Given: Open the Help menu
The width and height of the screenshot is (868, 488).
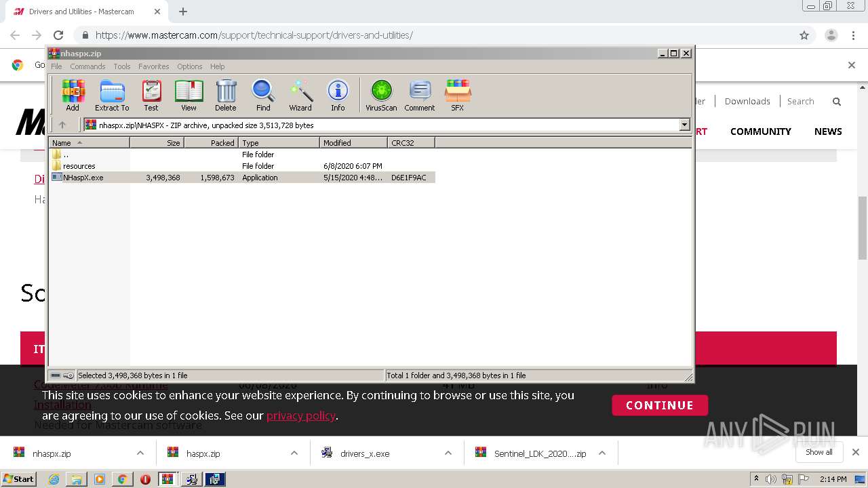Looking at the screenshot, I should tap(217, 66).
